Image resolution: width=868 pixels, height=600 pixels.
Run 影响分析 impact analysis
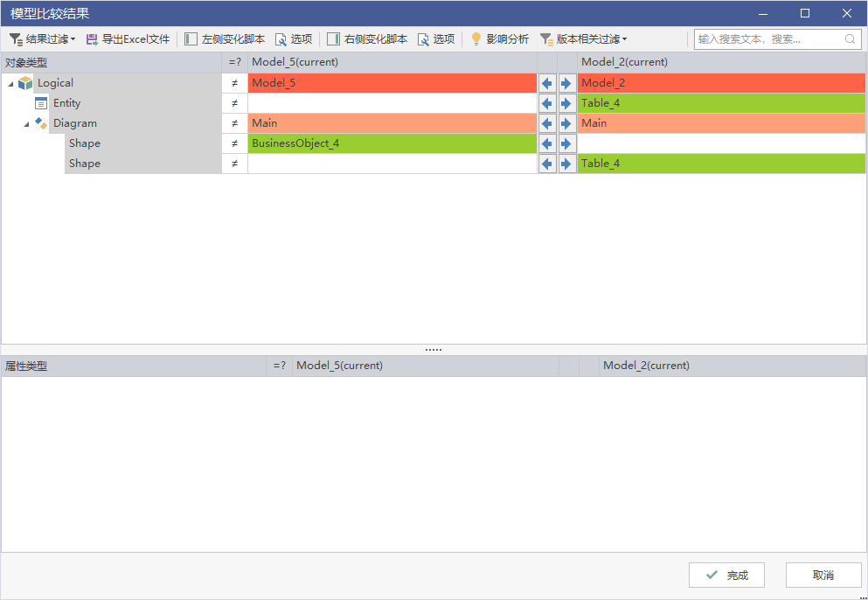[x=499, y=39]
